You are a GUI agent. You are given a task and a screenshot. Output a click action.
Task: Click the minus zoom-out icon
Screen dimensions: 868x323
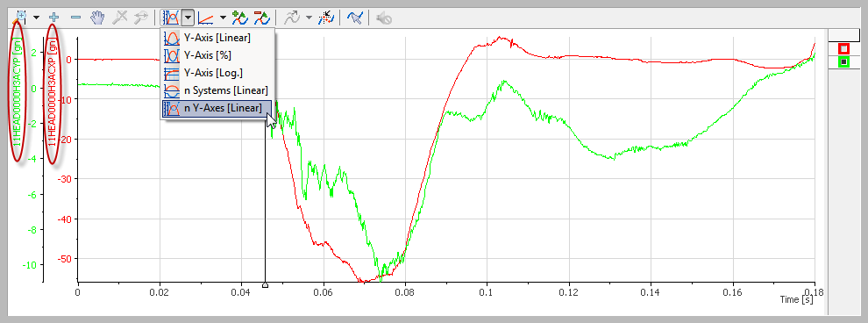pos(75,18)
